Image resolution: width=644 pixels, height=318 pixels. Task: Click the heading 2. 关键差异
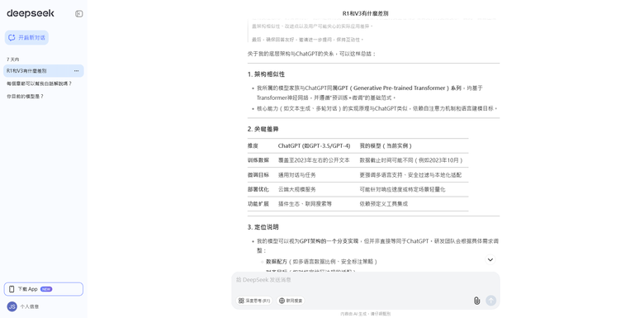(x=263, y=129)
